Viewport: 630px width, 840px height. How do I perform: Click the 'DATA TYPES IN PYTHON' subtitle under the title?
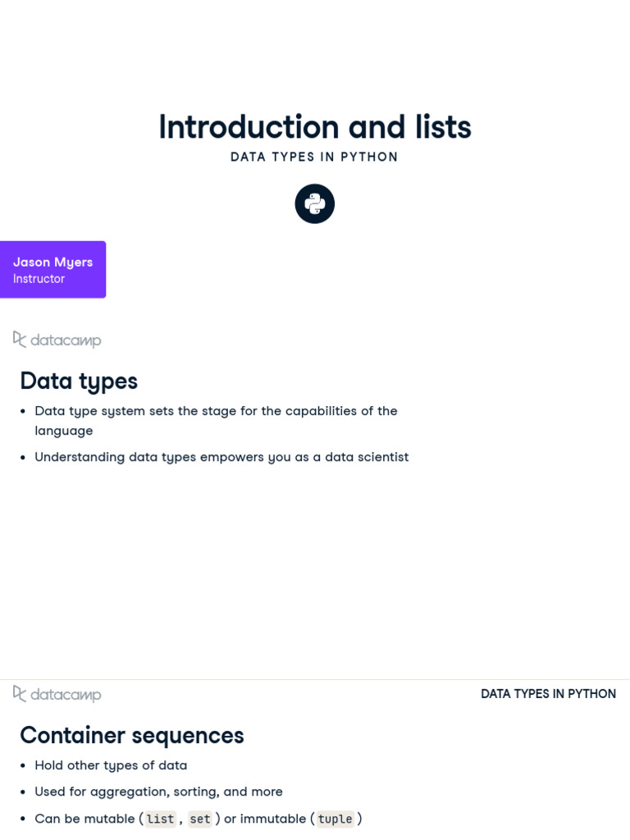(x=314, y=157)
